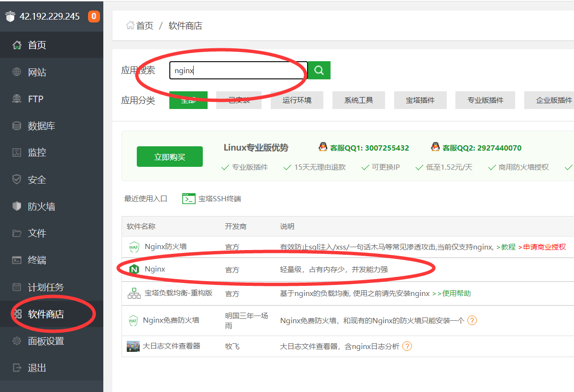Open the 首页 breadcrumb link
Image resolution: width=574 pixels, height=392 pixels.
coord(145,25)
